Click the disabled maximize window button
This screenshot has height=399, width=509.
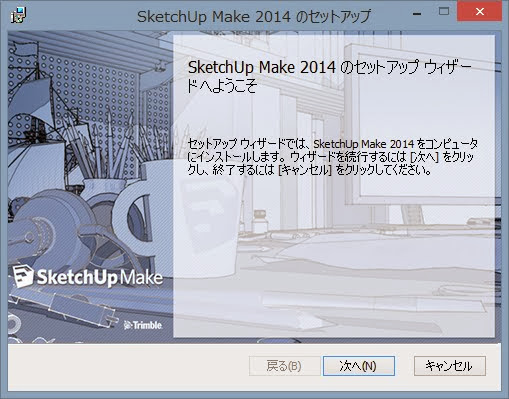pos(444,12)
